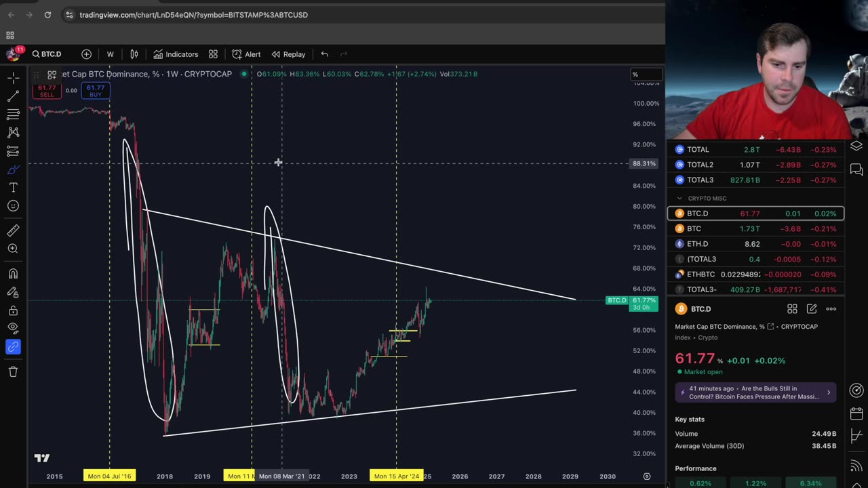Screen dimensions: 868x488
Task: Open the symbol details grid view icon
Action: click(792, 309)
